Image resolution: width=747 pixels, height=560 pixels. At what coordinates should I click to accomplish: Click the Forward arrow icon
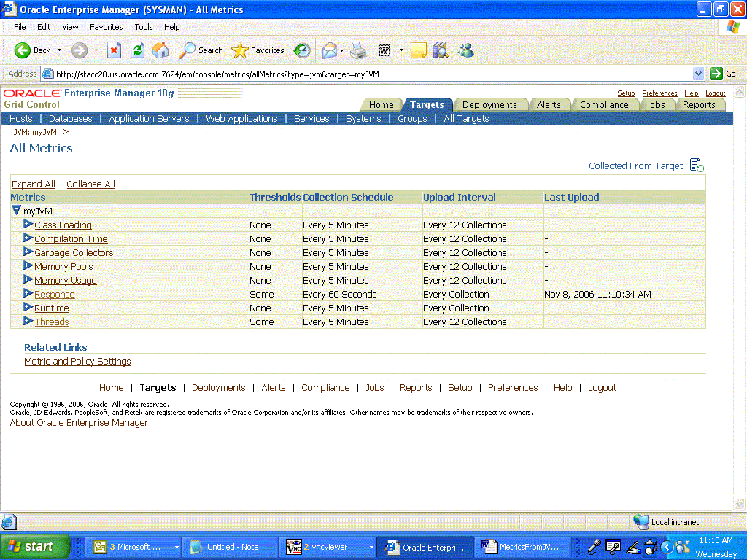click(x=80, y=50)
